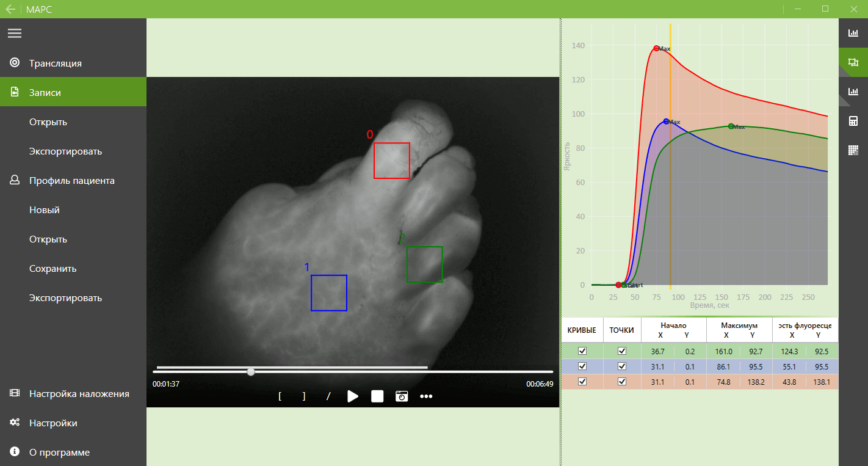Capture a snapshot of the current frame
The width and height of the screenshot is (868, 466).
[x=402, y=396]
